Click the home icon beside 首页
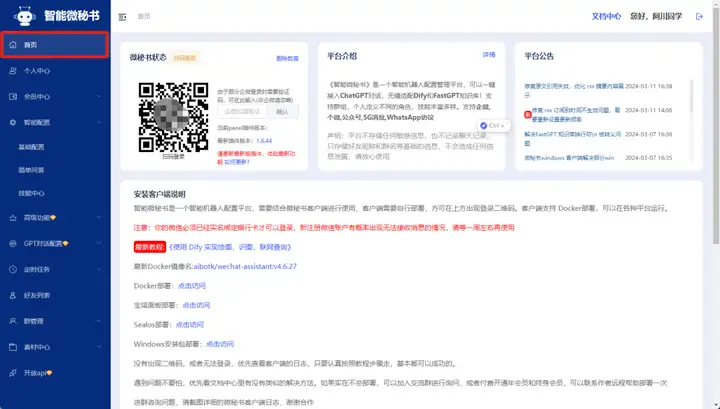720x409 pixels. pos(13,45)
